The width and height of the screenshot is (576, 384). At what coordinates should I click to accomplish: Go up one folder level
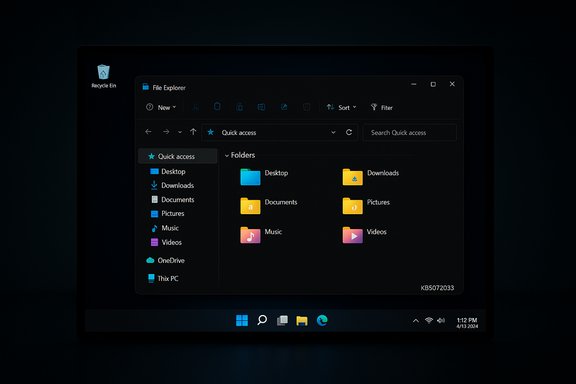pyautogui.click(x=193, y=132)
